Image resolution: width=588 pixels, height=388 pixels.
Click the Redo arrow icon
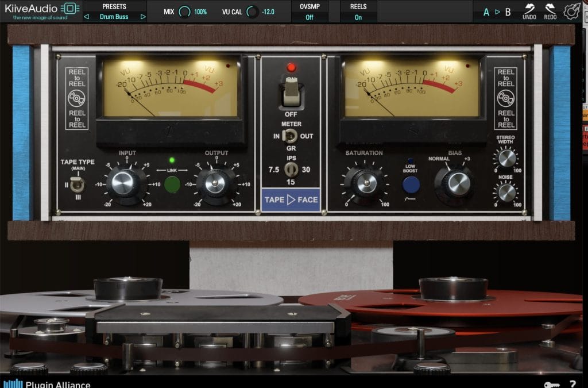pos(550,9)
